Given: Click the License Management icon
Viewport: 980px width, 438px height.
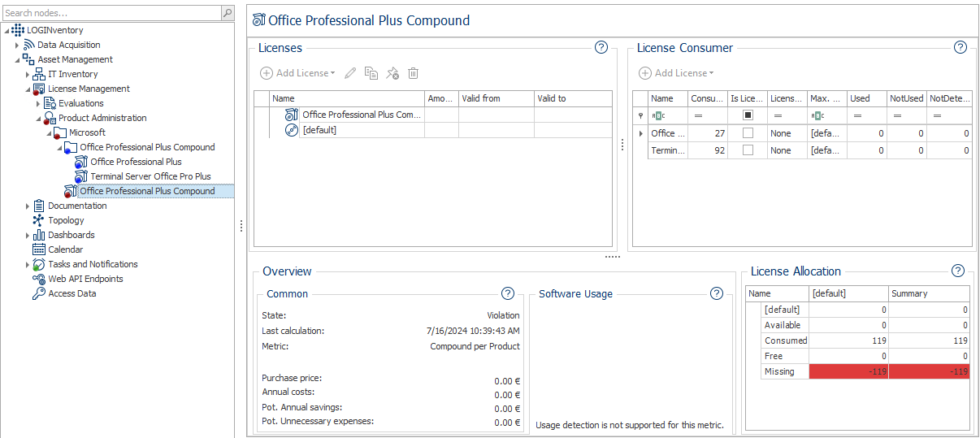Looking at the screenshot, I should (x=39, y=89).
